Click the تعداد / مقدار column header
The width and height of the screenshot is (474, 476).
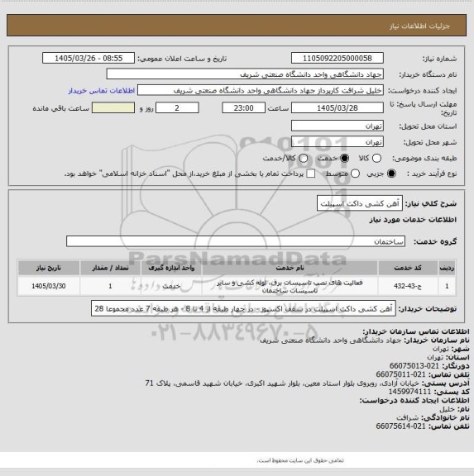click(110, 268)
